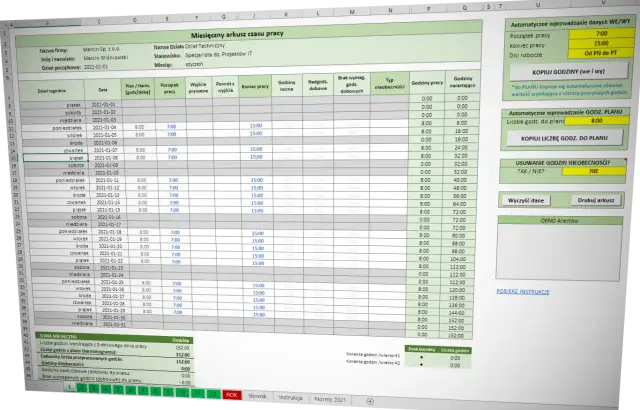Open the TAK / NIE dropdown showing NIE
The image size is (640, 410).
pos(593,171)
